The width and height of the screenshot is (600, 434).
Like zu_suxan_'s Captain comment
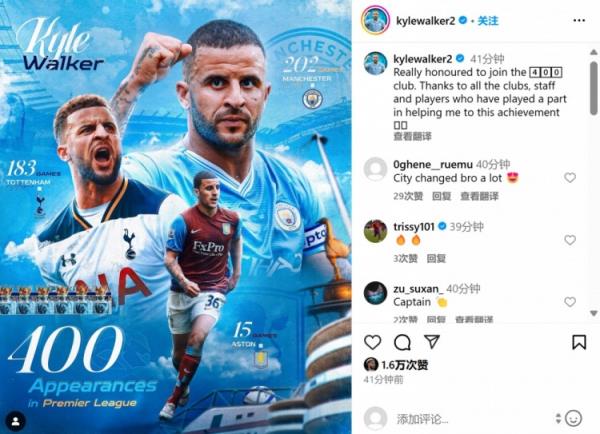click(x=570, y=302)
